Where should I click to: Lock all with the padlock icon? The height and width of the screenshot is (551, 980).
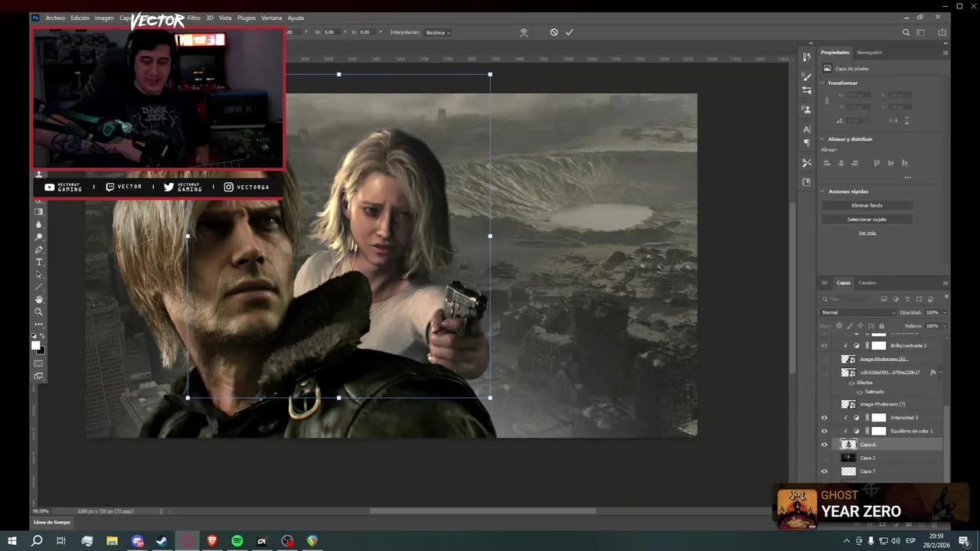[x=881, y=326]
